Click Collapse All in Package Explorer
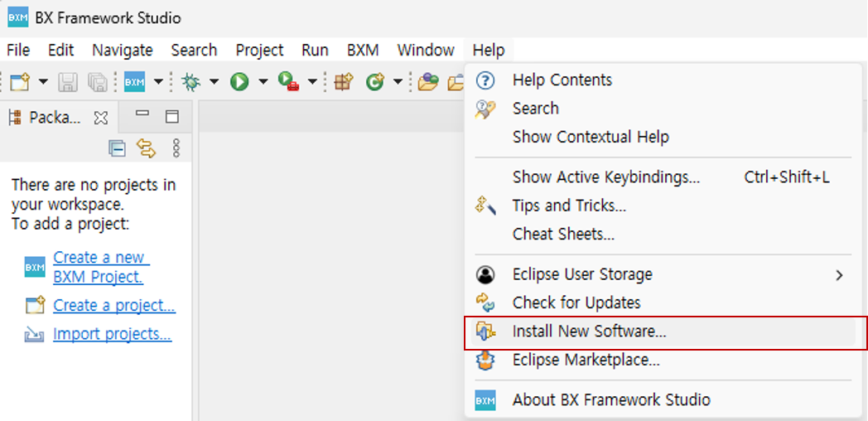 tap(117, 148)
